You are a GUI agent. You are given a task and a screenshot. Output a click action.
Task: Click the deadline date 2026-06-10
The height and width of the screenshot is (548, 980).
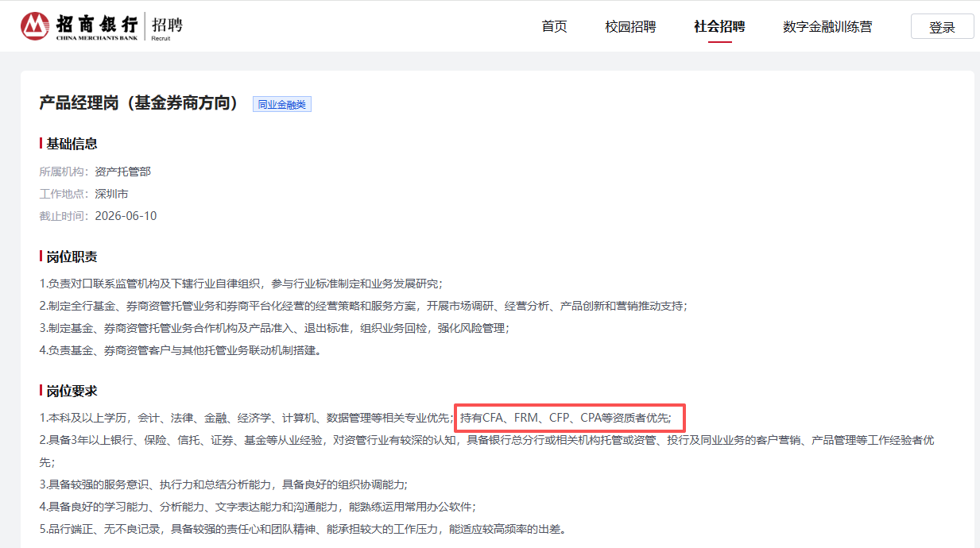point(126,216)
